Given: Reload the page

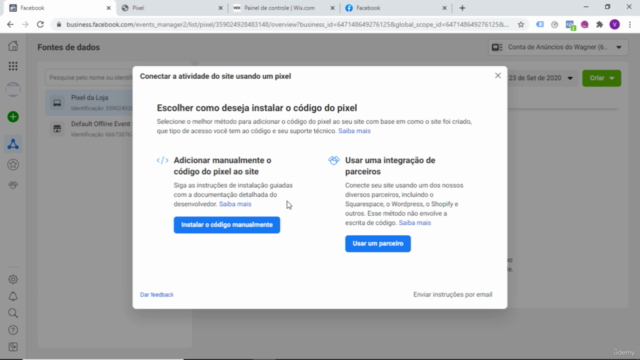Looking at the screenshot, I should pos(40,24).
